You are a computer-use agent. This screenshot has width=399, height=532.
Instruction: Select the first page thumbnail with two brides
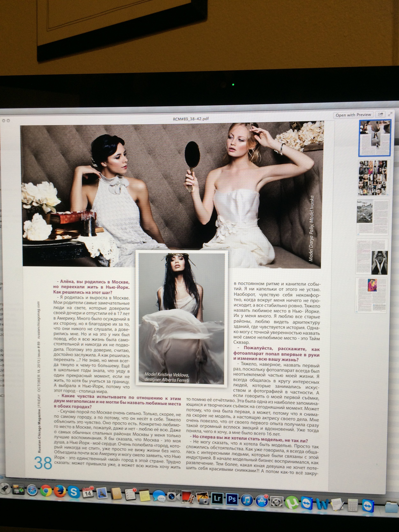click(374, 138)
